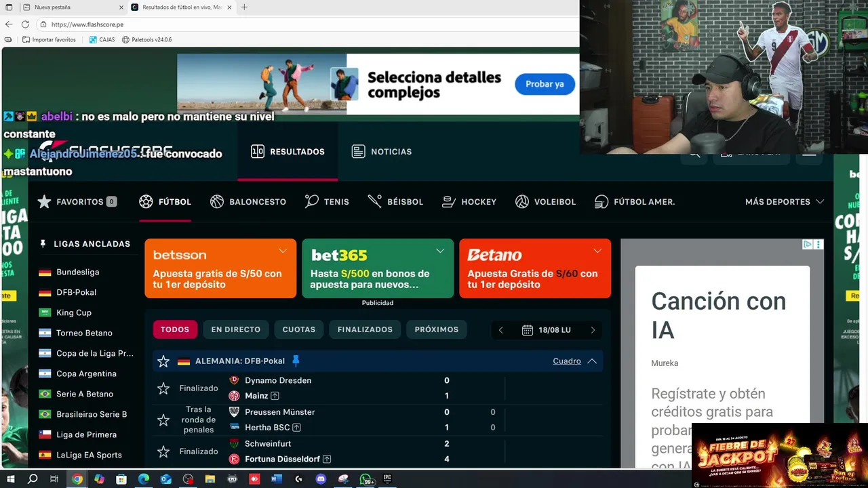
Task: Open Epic Games Launcher from taskbar
Action: tap(387, 479)
